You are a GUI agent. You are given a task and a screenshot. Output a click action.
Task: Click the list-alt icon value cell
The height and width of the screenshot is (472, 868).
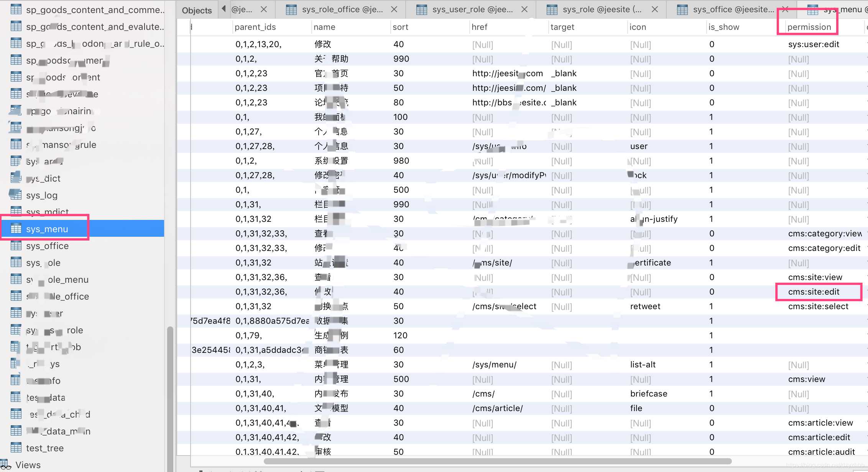click(666, 364)
